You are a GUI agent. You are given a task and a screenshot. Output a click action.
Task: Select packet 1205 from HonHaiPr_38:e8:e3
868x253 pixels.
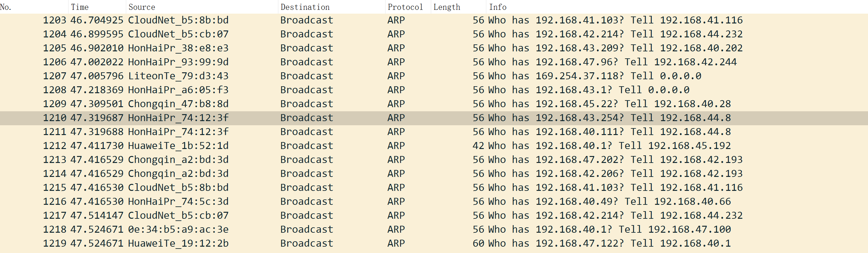178,48
